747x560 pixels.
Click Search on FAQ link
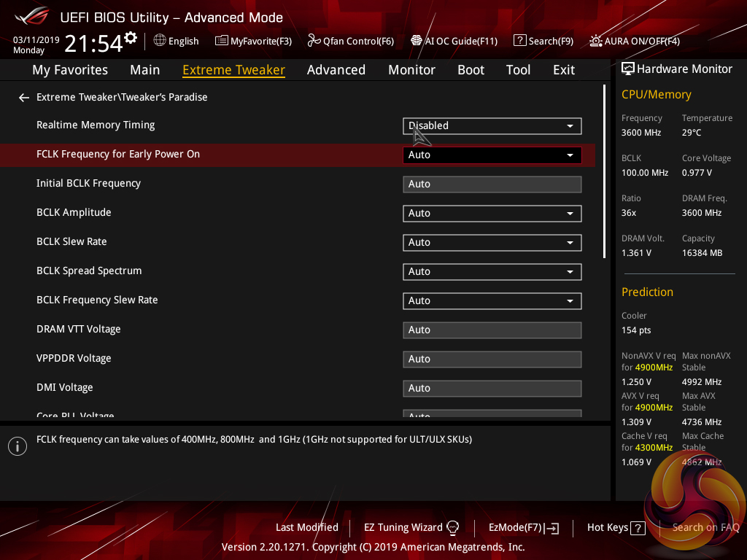706,527
